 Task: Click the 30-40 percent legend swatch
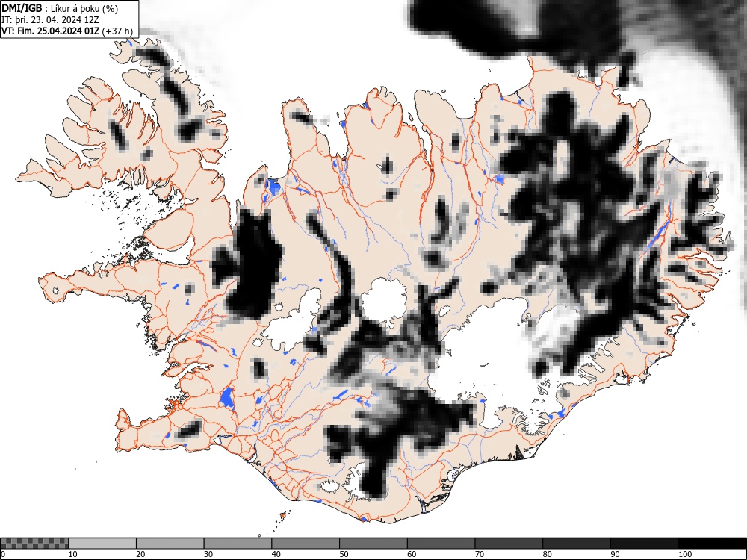point(238,544)
